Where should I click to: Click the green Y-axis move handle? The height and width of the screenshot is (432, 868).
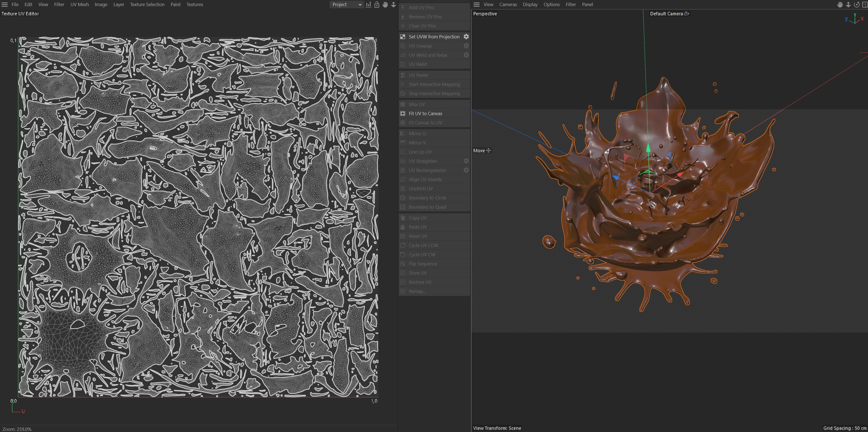[648, 148]
